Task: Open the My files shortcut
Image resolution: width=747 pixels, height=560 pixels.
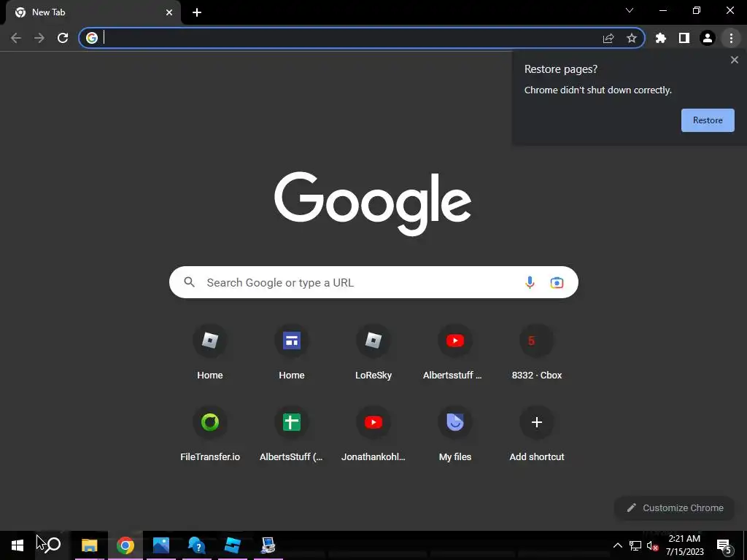Action: point(455,434)
